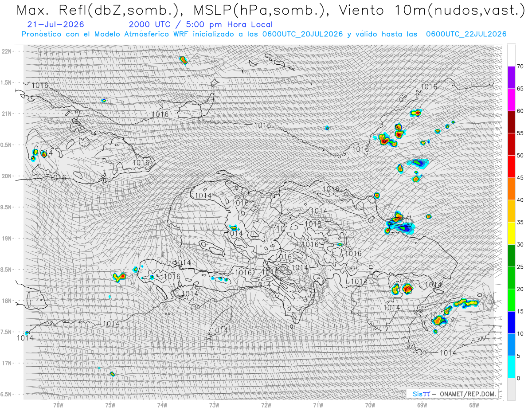Click the '18N' latitude axis label
The height and width of the screenshot is (411, 532).
click(7, 301)
